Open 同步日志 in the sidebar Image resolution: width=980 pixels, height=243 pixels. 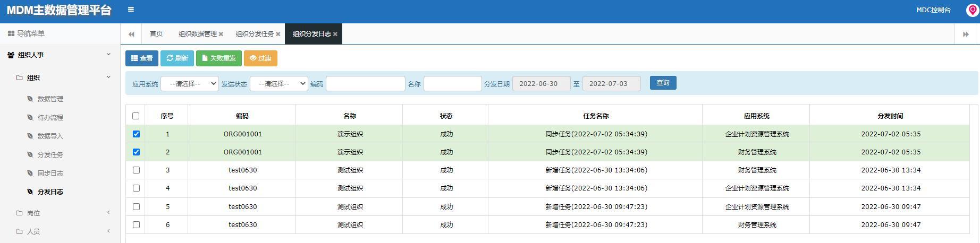50,173
